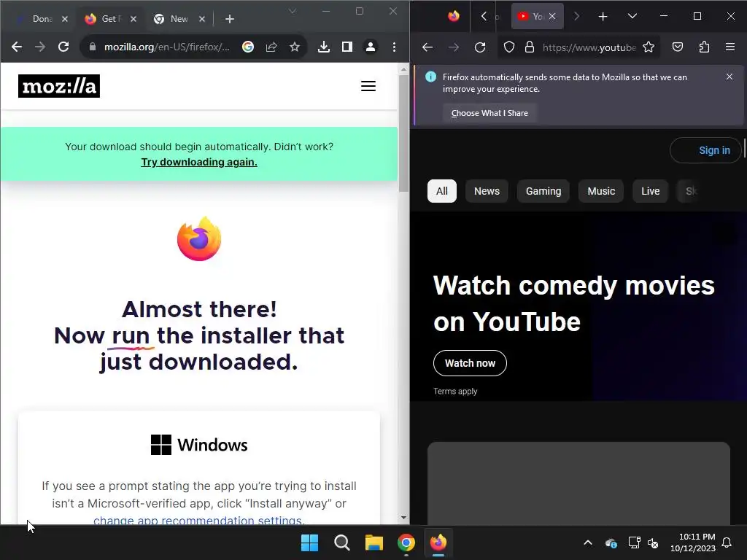Close the YouTube tab in Firefox
This screenshot has width=747, height=560.
click(553, 16)
